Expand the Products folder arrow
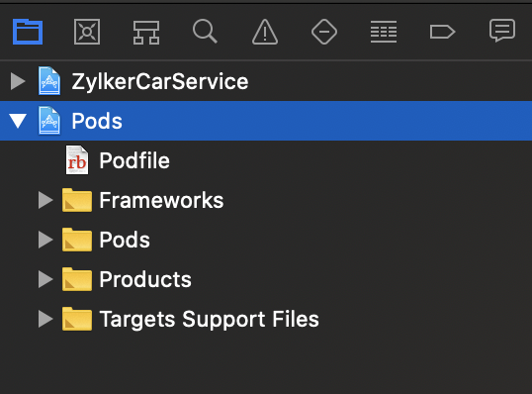This screenshot has width=532, height=394. [x=45, y=279]
